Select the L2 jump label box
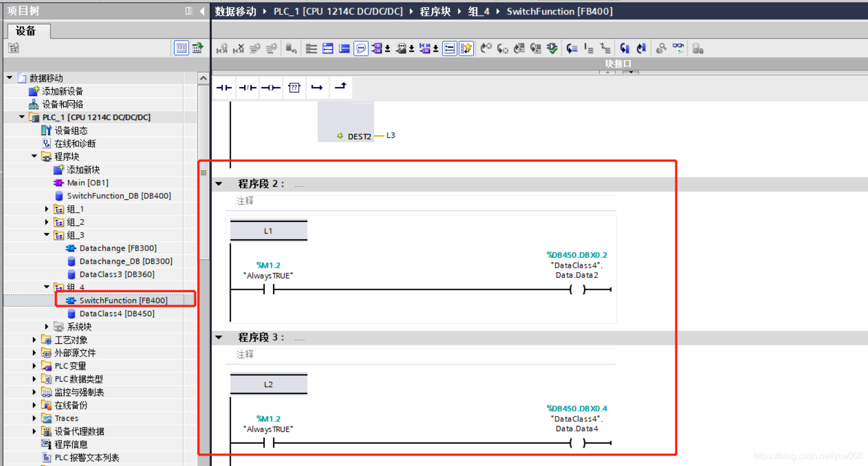Screen dimensions: 868x466 [269, 384]
